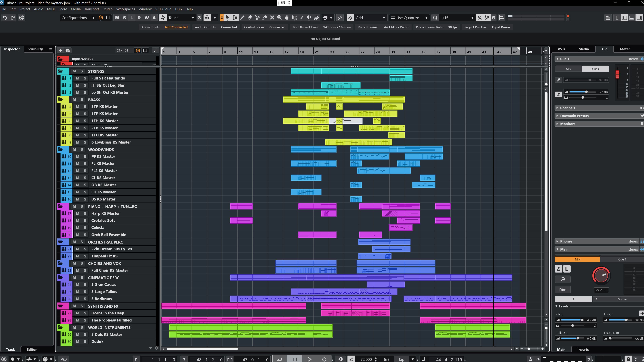Open the track search magnifier icon

click(155, 50)
